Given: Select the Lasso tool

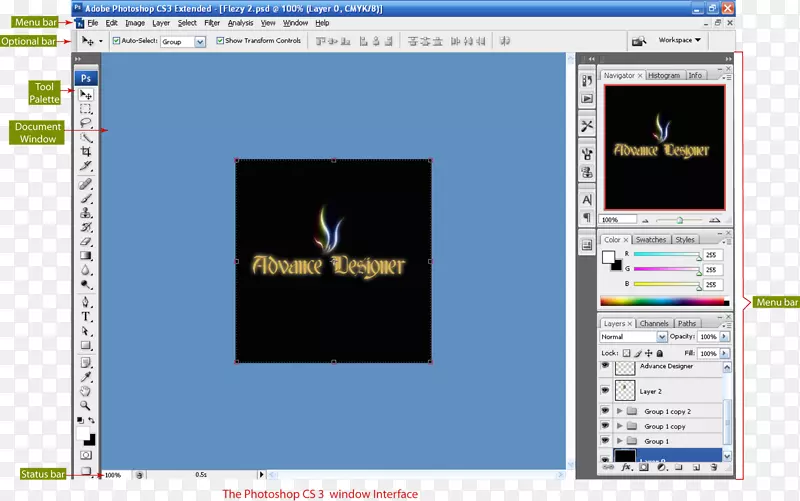Looking at the screenshot, I should 86,123.
